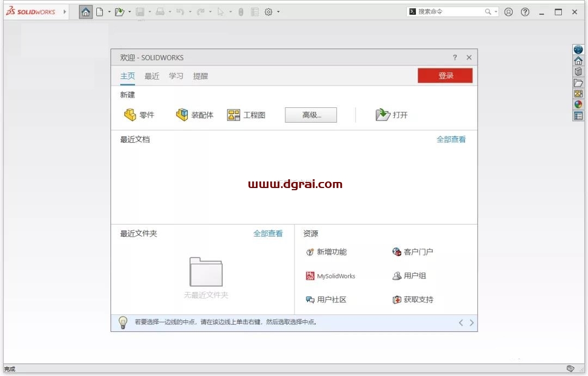Open Appearances color ball in task pane
588x376 pixels.
pos(578,104)
